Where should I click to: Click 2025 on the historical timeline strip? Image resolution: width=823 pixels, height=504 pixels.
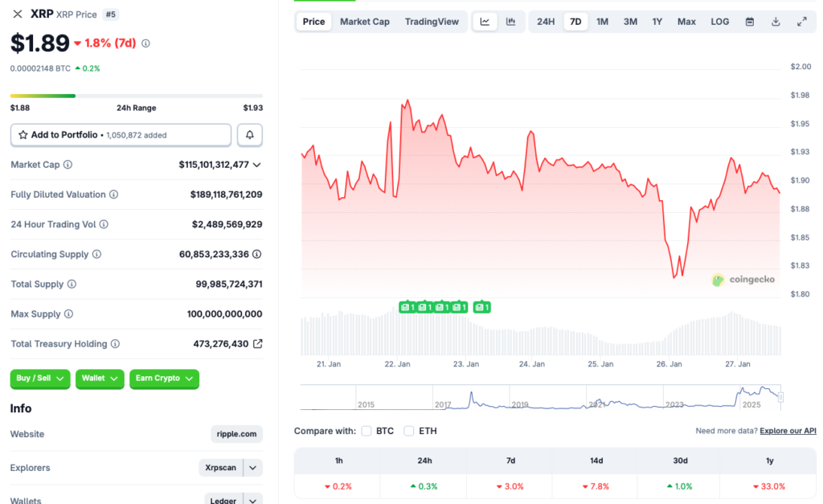click(754, 404)
